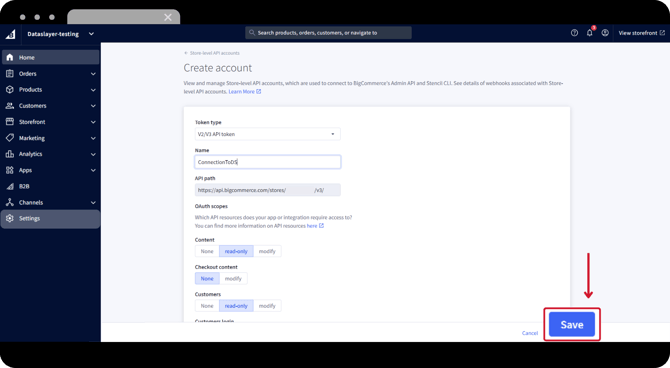Expand the Marketing menu chevron
Viewport: 670px width, 368px height.
[93, 138]
